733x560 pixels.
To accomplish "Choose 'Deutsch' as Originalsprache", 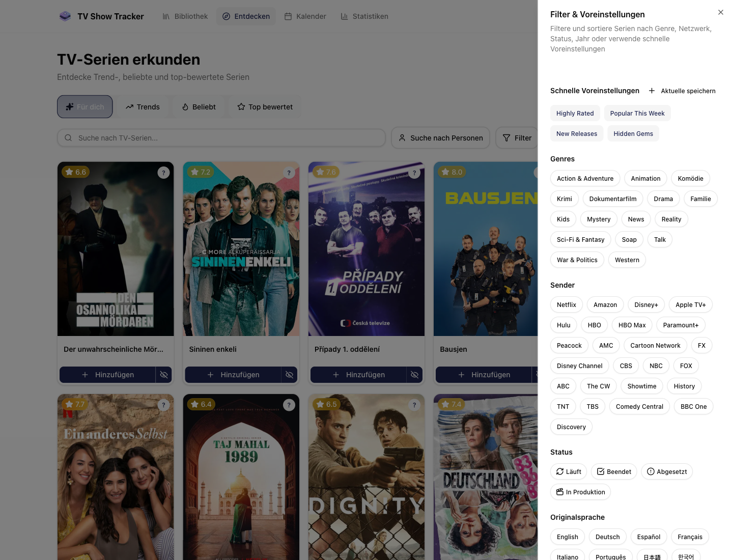I will pyautogui.click(x=607, y=537).
